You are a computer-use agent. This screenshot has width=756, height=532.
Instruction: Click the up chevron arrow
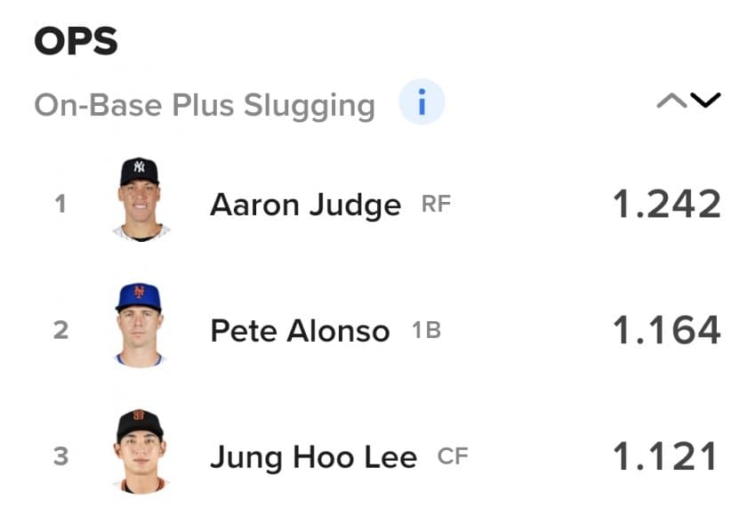(x=672, y=101)
